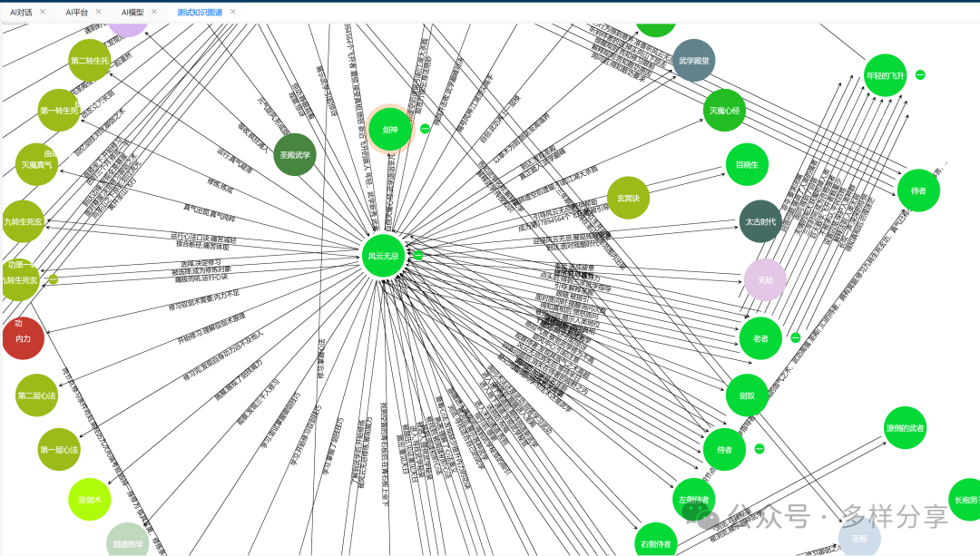Screen dimensions: 980x556
Task: Select the 滚倒的武者 node
Action: 905,427
